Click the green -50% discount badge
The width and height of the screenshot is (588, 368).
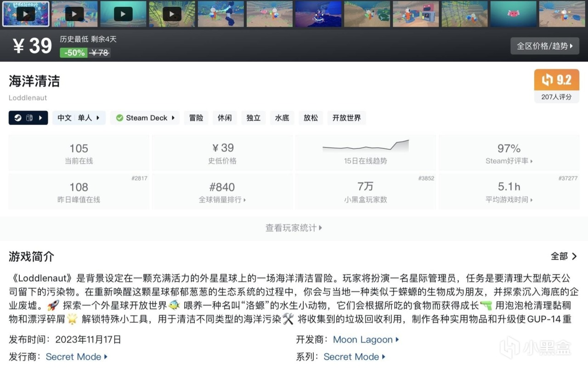coord(73,53)
